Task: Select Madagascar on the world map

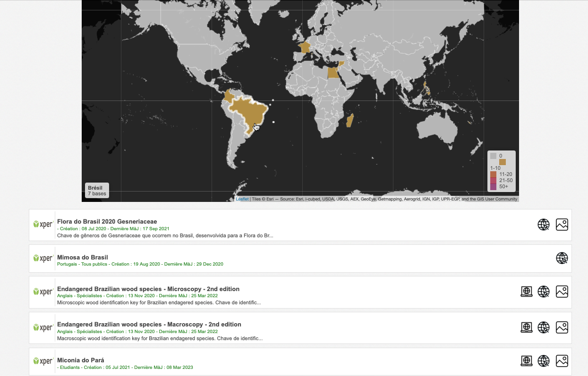Action: click(x=350, y=121)
